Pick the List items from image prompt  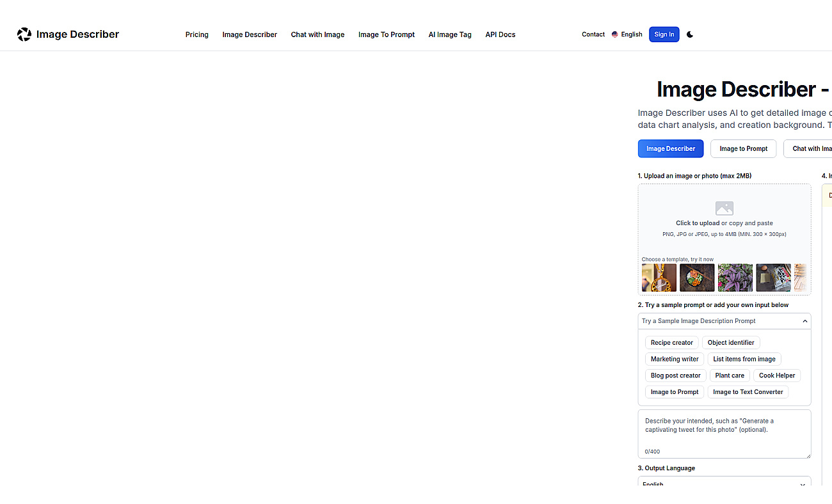coord(744,359)
